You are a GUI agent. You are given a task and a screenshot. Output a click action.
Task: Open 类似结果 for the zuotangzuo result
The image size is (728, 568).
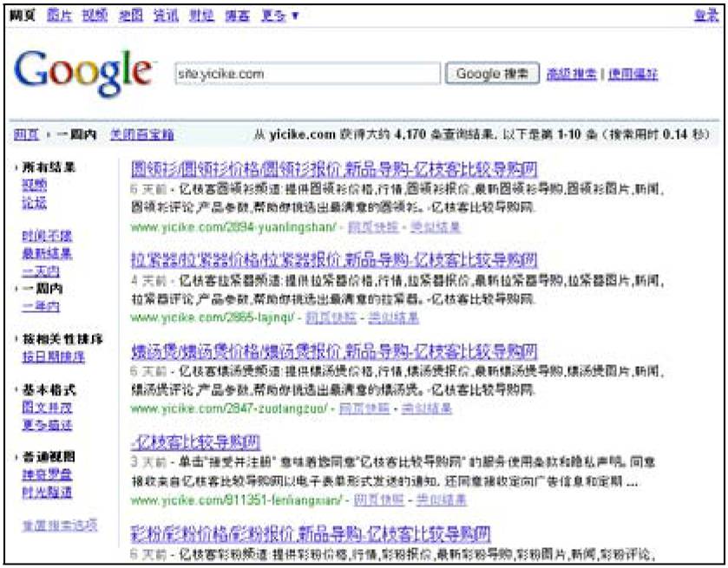[x=427, y=408]
